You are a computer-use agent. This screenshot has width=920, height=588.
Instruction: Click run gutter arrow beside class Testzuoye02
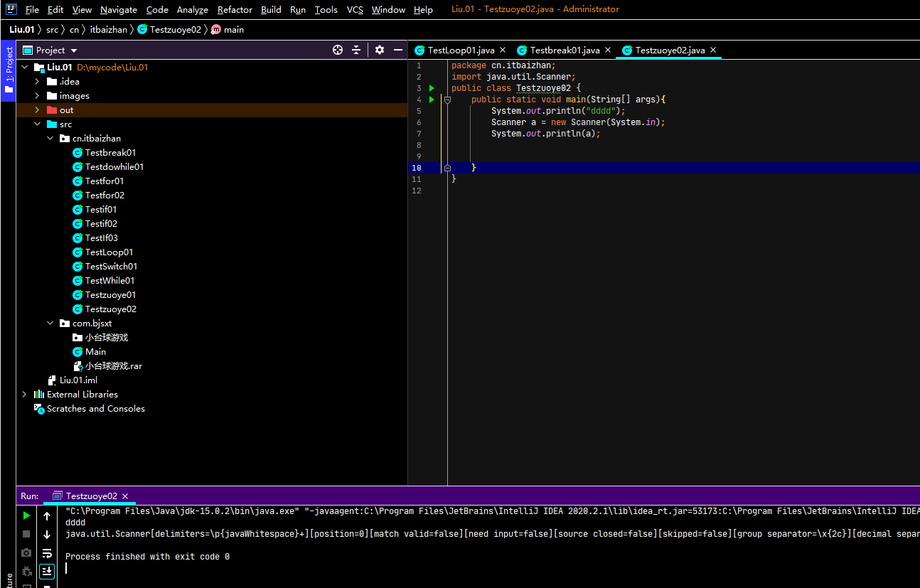432,88
